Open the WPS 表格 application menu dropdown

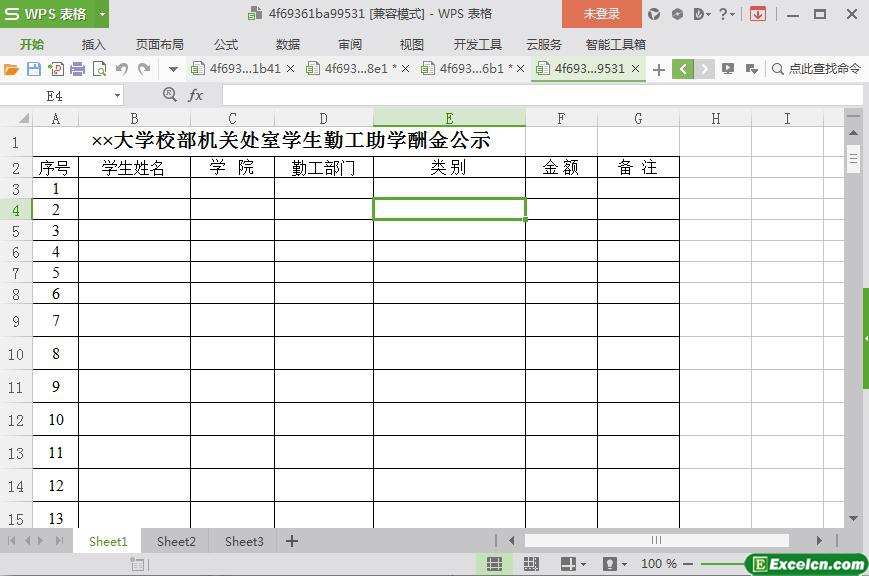(103, 14)
